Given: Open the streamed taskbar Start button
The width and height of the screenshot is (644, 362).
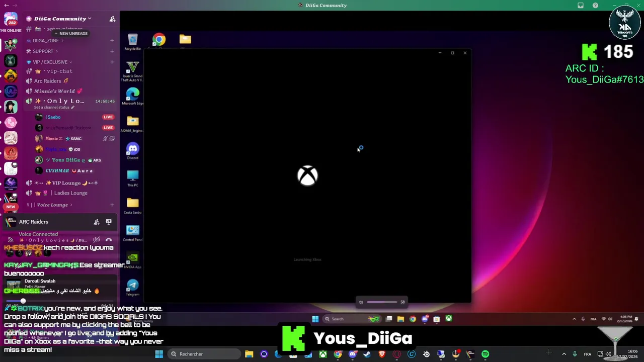Looking at the screenshot, I should click(315, 319).
